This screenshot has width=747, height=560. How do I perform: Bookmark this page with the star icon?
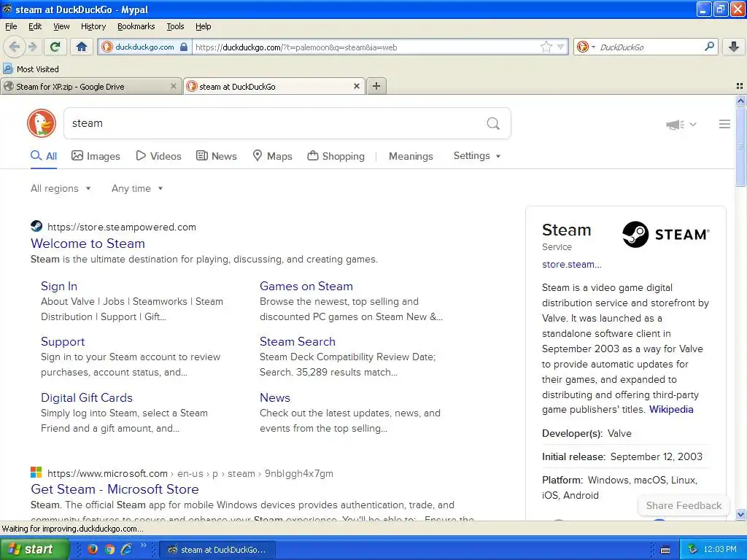pos(546,47)
